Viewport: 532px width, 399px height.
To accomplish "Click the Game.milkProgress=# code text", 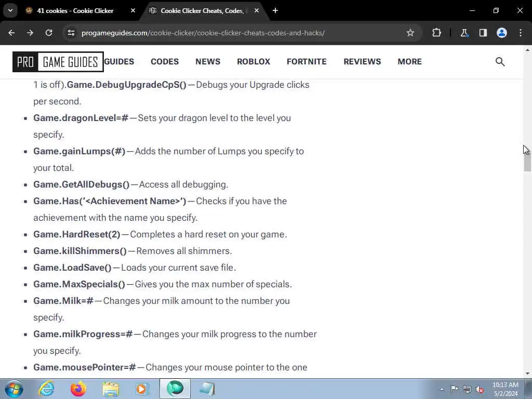I will [x=83, y=334].
